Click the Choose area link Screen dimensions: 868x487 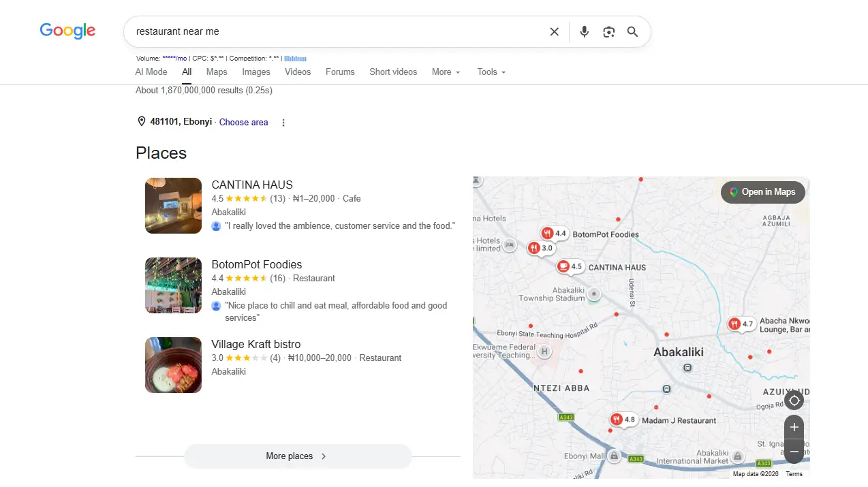tap(243, 123)
